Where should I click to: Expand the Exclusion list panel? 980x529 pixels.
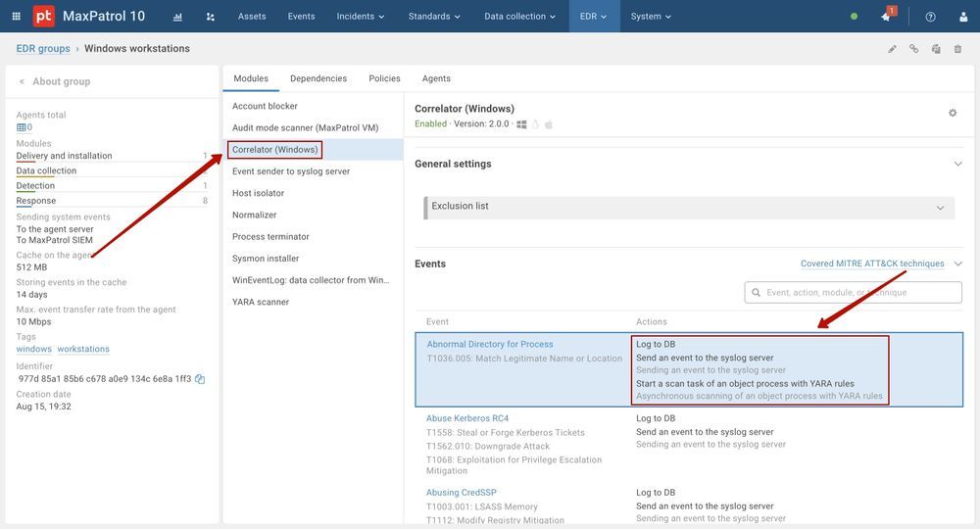[940, 208]
